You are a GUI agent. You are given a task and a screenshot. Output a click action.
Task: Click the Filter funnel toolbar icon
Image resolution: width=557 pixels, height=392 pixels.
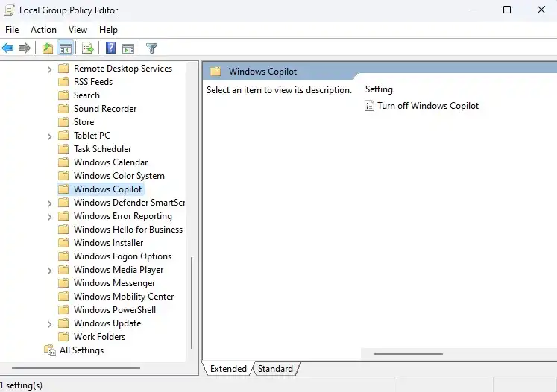pos(151,48)
